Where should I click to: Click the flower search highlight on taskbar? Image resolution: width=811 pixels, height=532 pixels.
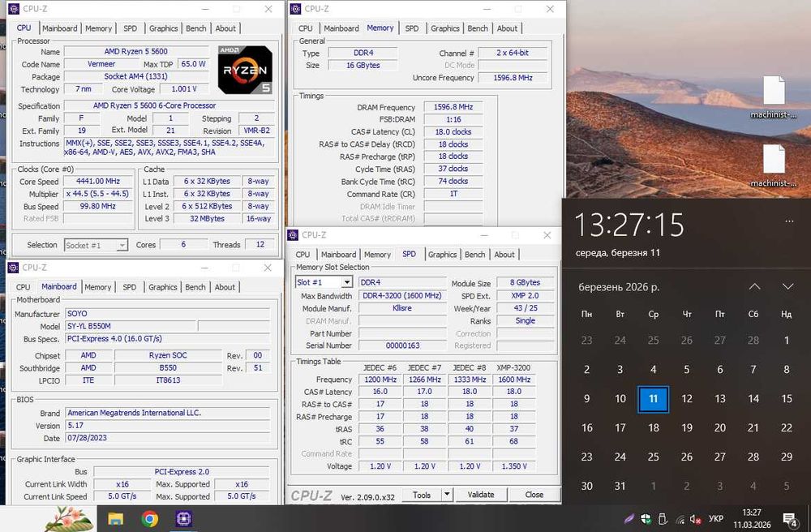pos(69,518)
